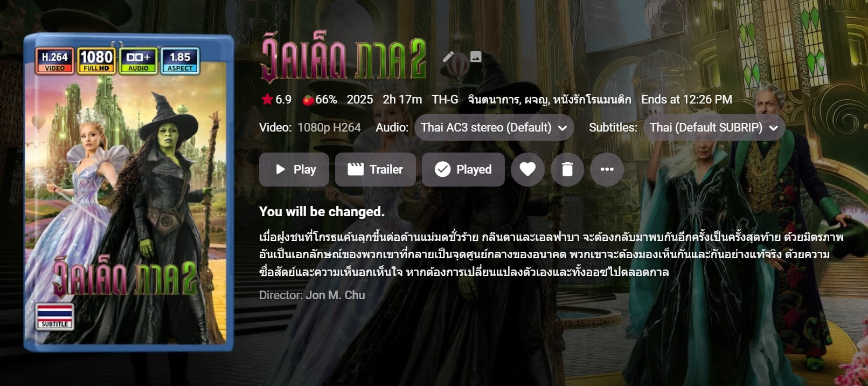Click the Thai flag subtitle badge
This screenshot has height=386, width=868.
[55, 316]
